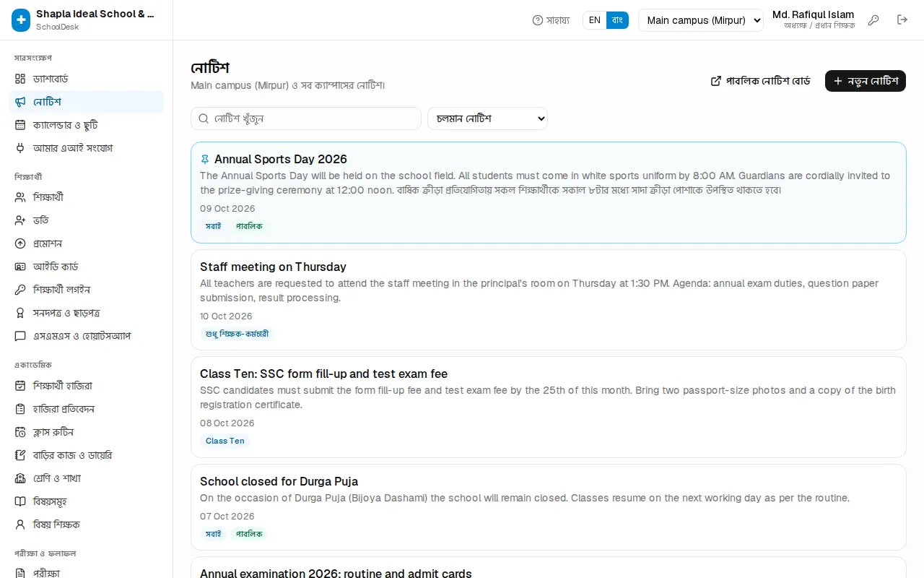Image resolution: width=924 pixels, height=578 pixels.
Task: Go to শিক্ষার্থী হাজিরা in the sidebar
Action: click(86, 386)
